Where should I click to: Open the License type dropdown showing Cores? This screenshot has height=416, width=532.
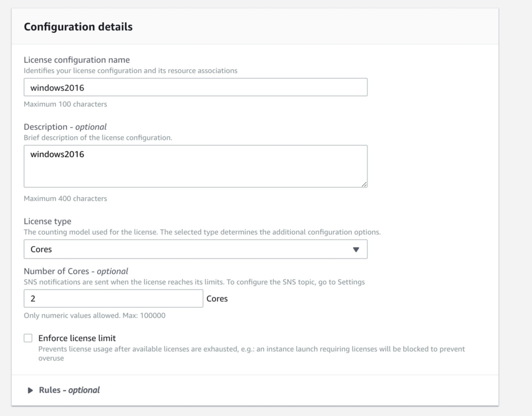pyautogui.click(x=196, y=249)
